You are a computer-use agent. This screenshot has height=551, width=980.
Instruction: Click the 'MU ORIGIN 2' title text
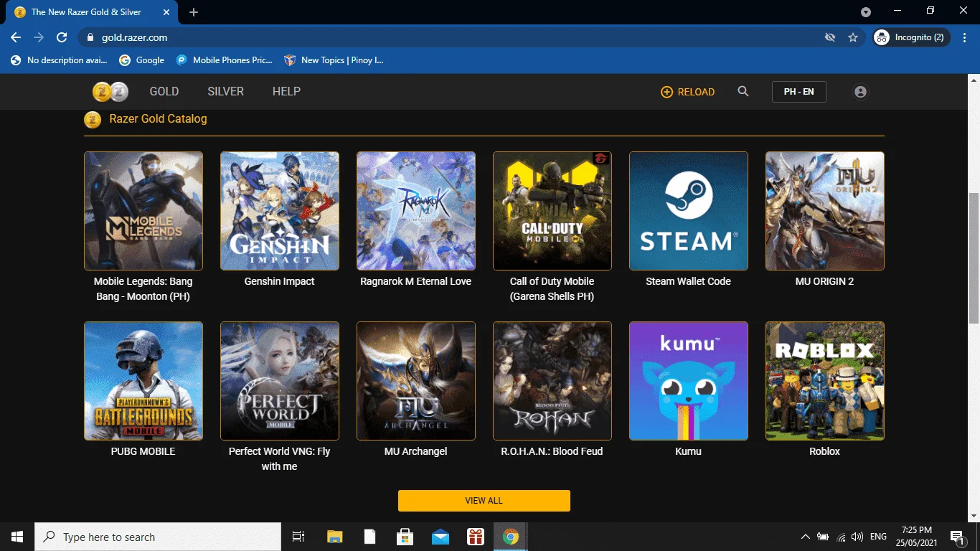pyautogui.click(x=825, y=281)
